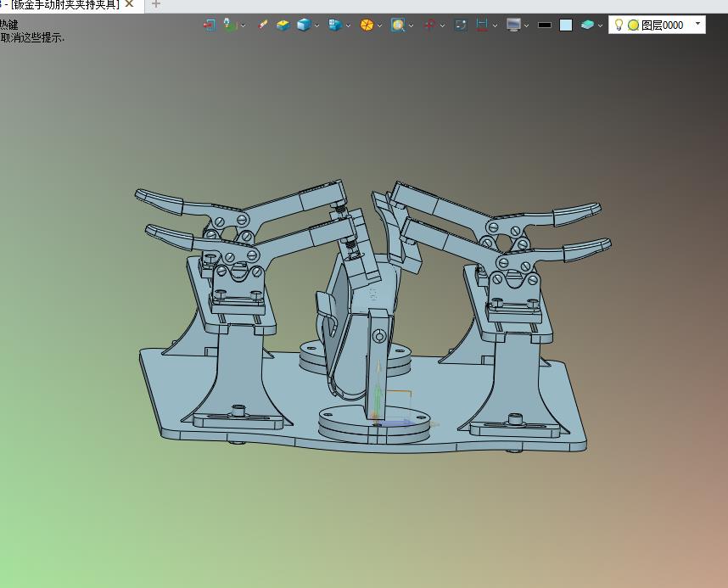Open dropdown beside red pivot icon
Screen dimensions: 728x588
pyautogui.click(x=442, y=25)
